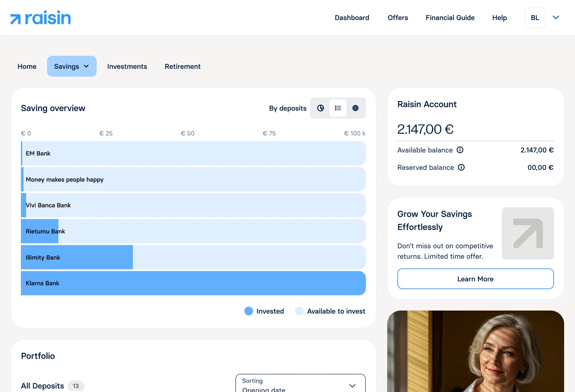Click the EM Bank bar
This screenshot has width=575, height=392.
193,153
